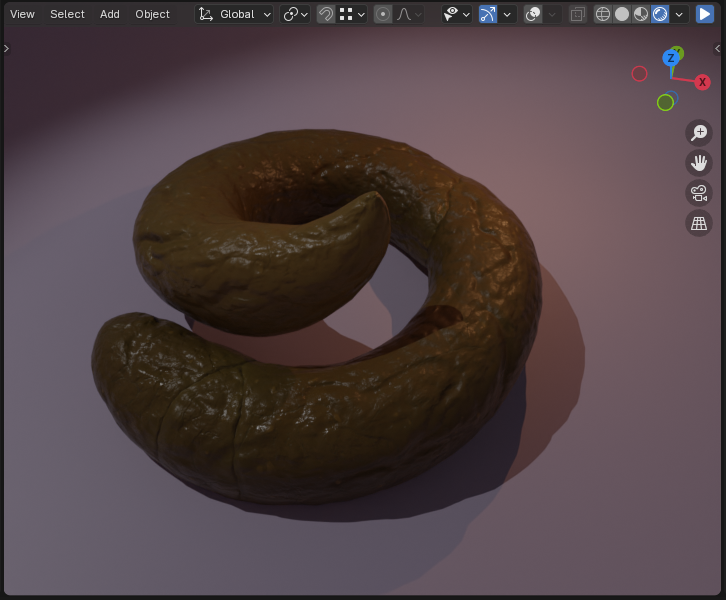Click the pan view hand icon

pyautogui.click(x=699, y=163)
